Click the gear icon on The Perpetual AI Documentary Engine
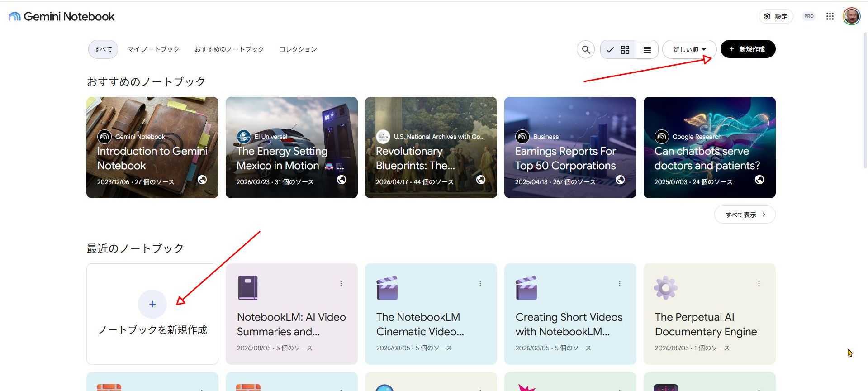The image size is (868, 391). click(666, 288)
